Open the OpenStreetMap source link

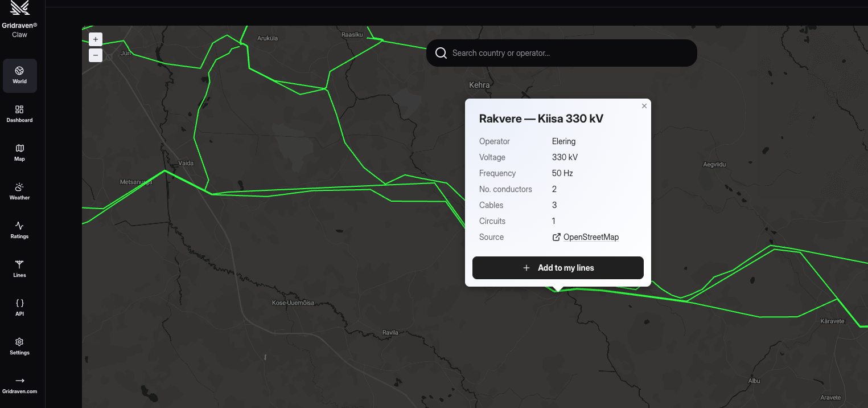591,237
